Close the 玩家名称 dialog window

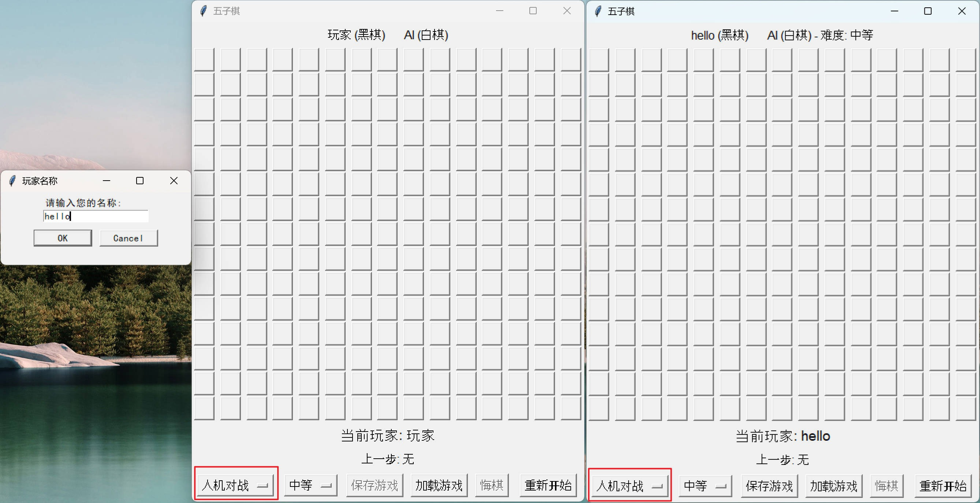click(174, 181)
